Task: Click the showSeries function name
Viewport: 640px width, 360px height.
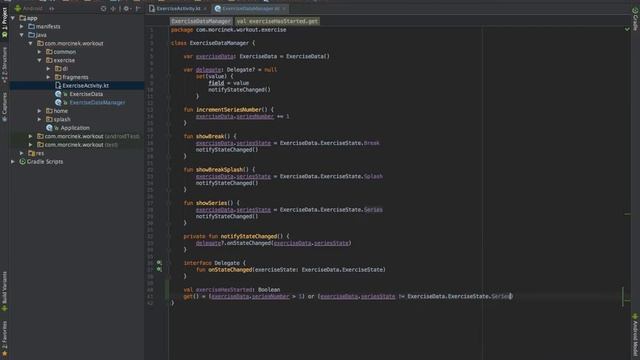Action: point(211,203)
